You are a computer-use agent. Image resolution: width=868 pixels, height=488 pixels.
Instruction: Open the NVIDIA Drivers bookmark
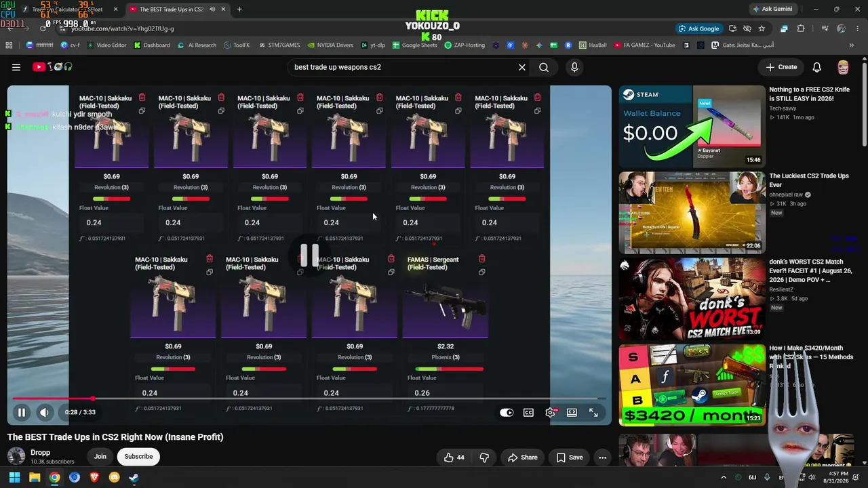click(330, 45)
